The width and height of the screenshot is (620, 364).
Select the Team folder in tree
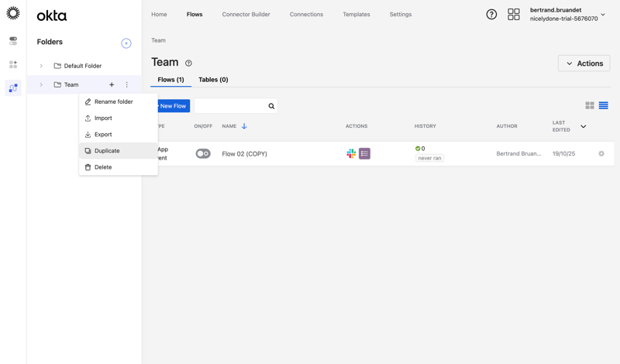click(71, 84)
